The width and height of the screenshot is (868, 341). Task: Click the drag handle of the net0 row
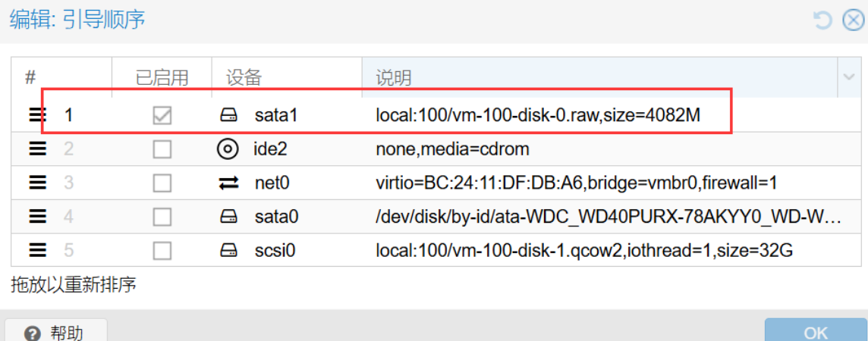[x=37, y=183]
